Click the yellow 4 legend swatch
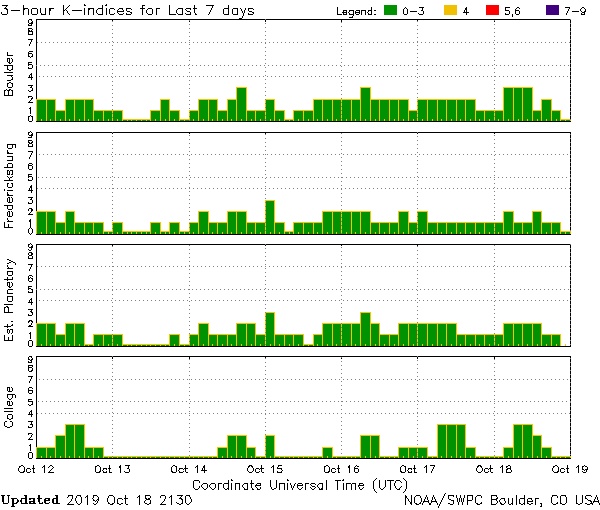Image resolution: width=600 pixels, height=510 pixels. click(450, 10)
